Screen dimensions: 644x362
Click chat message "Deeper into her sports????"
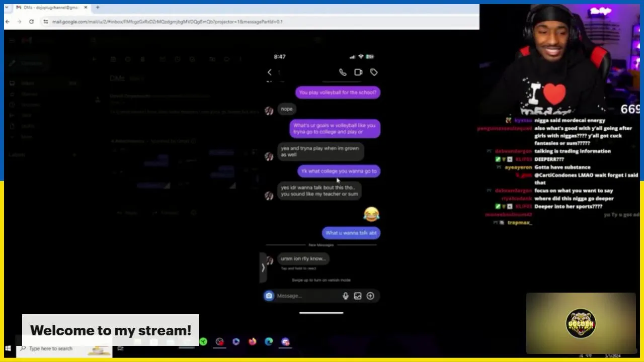point(569,207)
